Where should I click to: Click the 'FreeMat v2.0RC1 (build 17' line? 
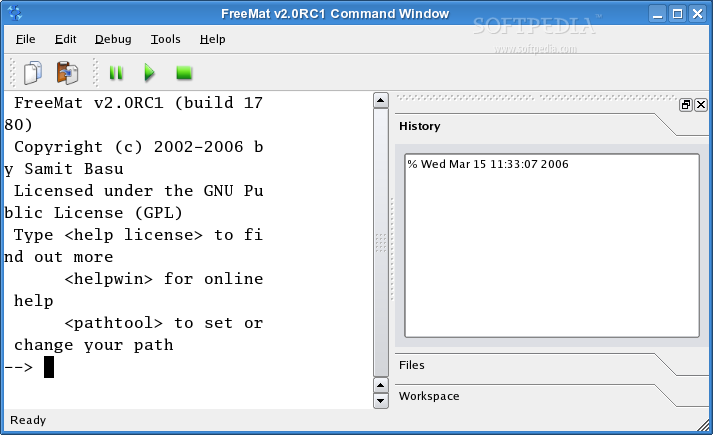click(x=138, y=103)
